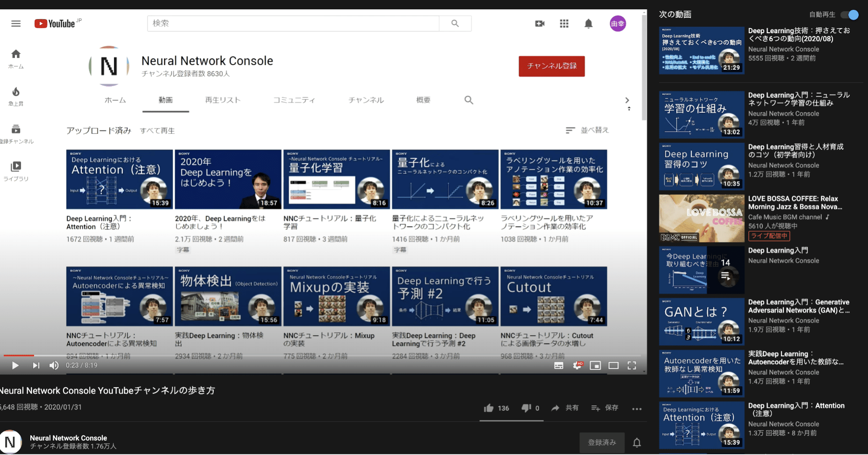Open notification bell beside 登録済み
The height and width of the screenshot is (455, 868).
(x=637, y=442)
